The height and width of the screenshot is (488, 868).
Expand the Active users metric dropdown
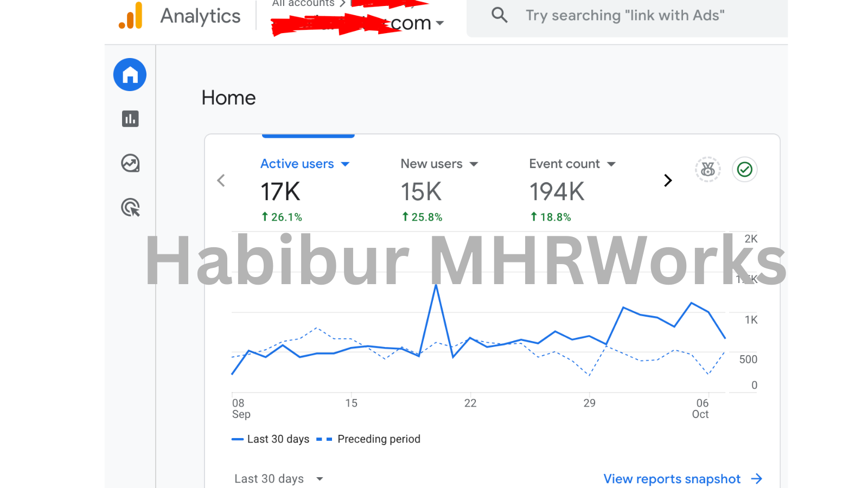coord(346,164)
